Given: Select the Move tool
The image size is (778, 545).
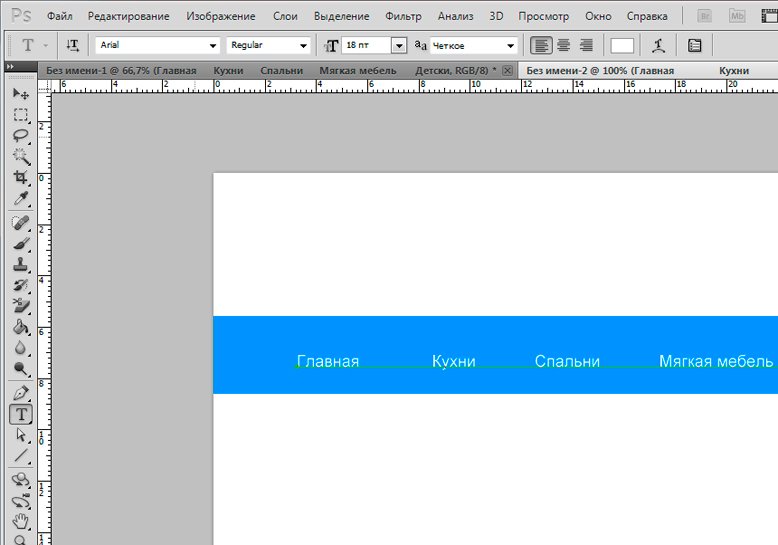Looking at the screenshot, I should point(21,94).
